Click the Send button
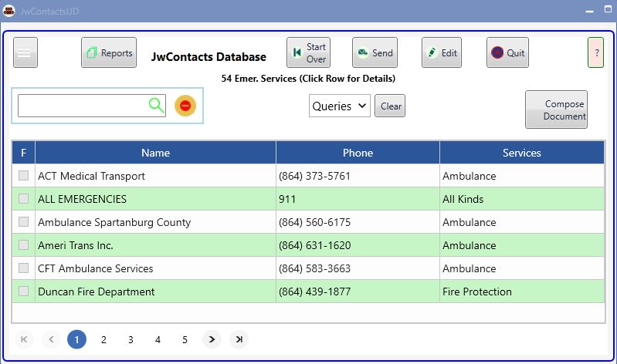The width and height of the screenshot is (617, 364). pos(375,52)
